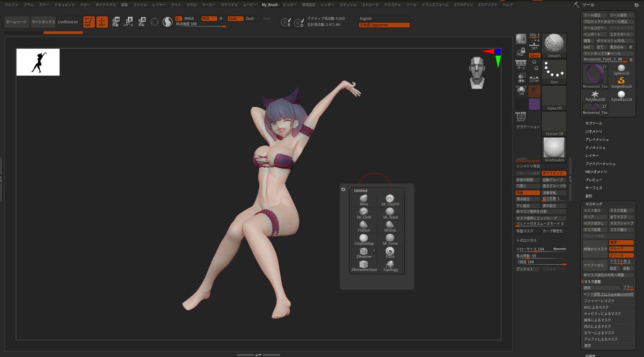This screenshot has width=644, height=357.
Task: Open the ブラシ menu
Action: click(28, 4)
